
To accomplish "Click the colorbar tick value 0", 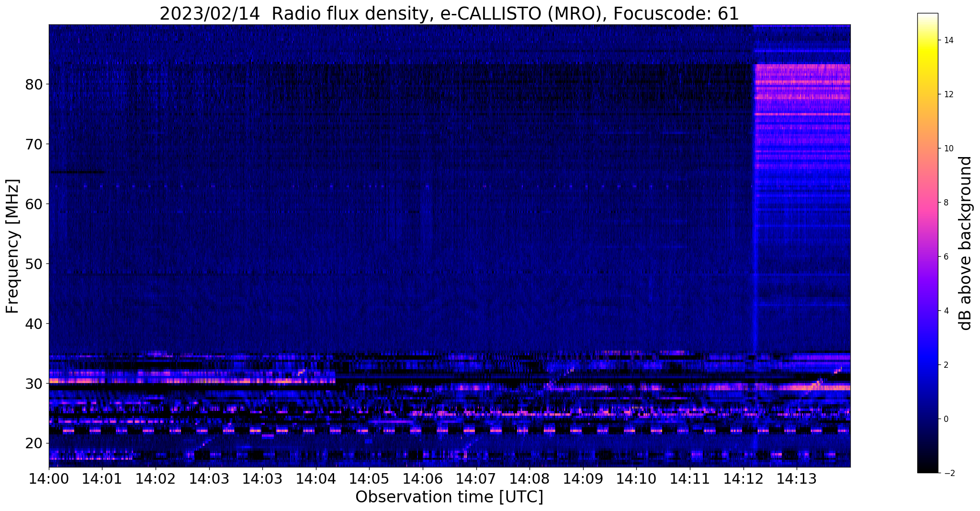I will [946, 419].
